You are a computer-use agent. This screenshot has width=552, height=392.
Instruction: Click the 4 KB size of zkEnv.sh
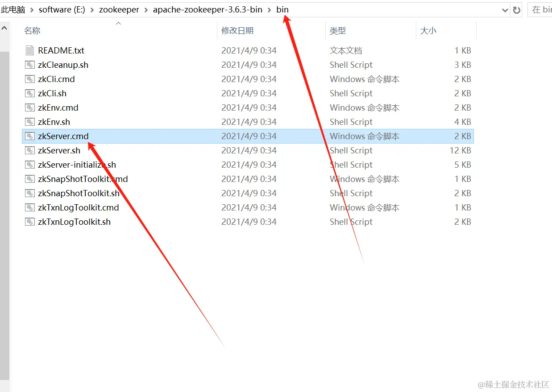click(x=463, y=122)
